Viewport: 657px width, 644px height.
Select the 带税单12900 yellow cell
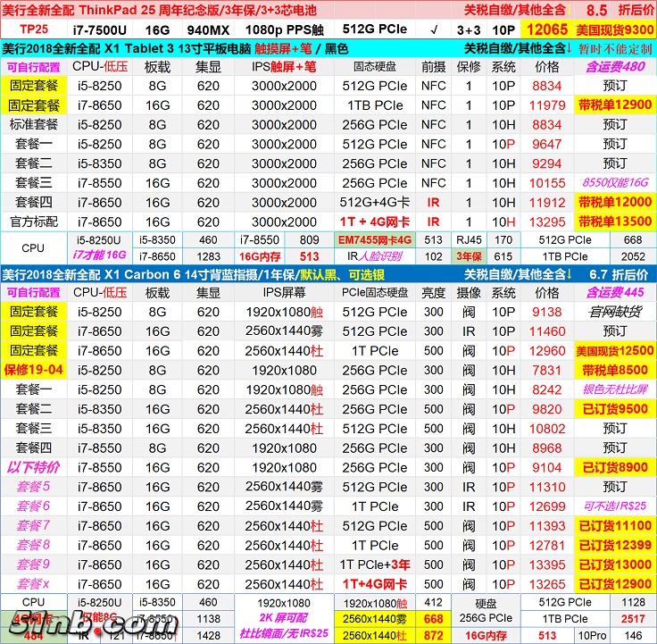tap(615, 105)
